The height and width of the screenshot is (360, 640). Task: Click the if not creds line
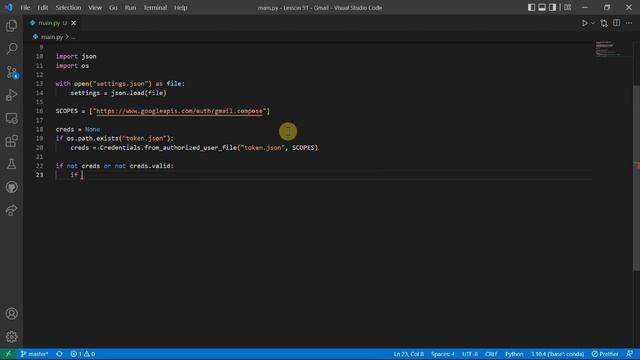pyautogui.click(x=114, y=166)
